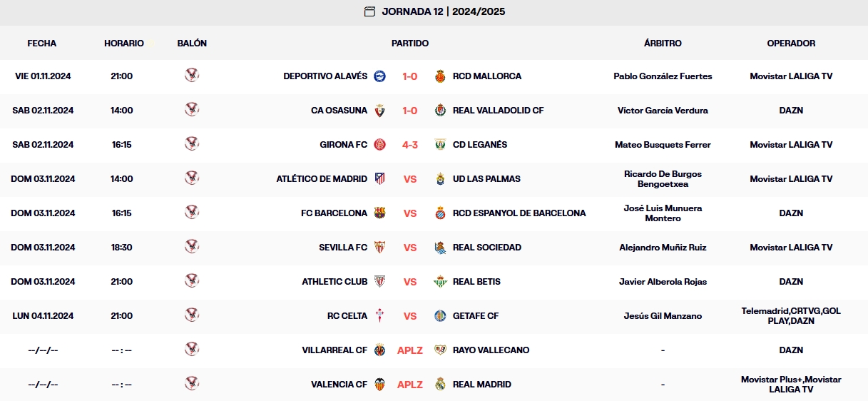Open the CA Osasuna 1-0 match result

pos(410,111)
